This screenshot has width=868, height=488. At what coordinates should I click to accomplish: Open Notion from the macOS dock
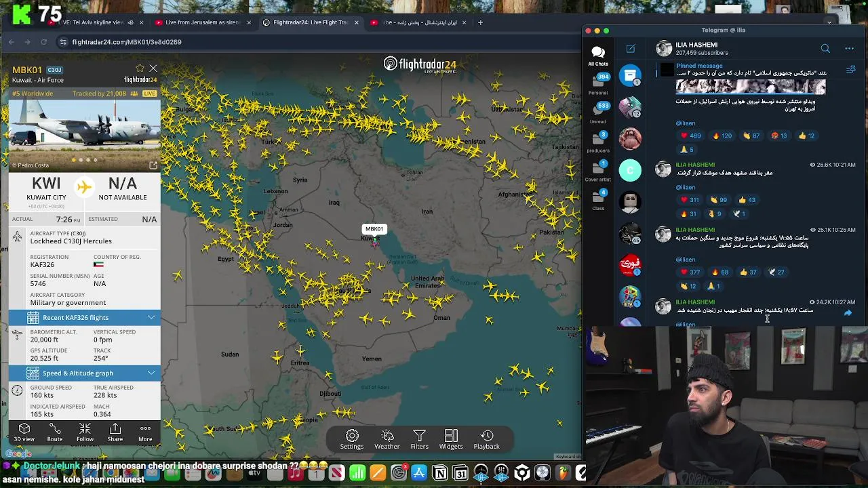[439, 473]
